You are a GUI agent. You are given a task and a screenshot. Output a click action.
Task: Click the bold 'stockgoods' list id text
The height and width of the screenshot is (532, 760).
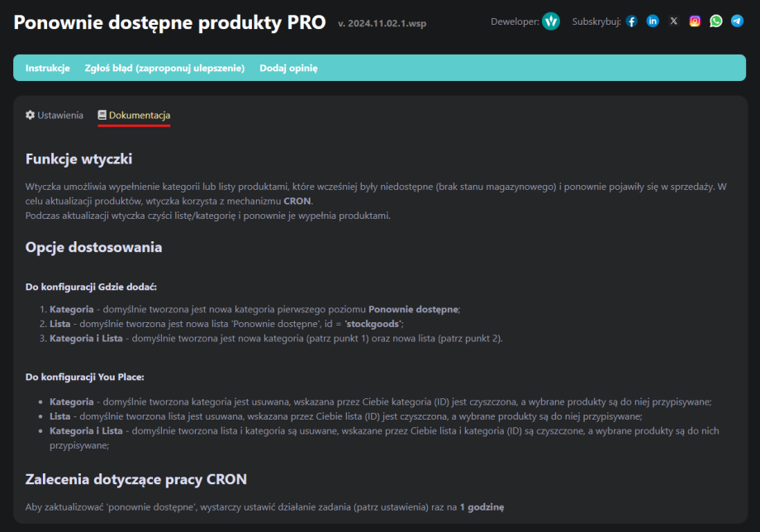pyautogui.click(x=373, y=324)
